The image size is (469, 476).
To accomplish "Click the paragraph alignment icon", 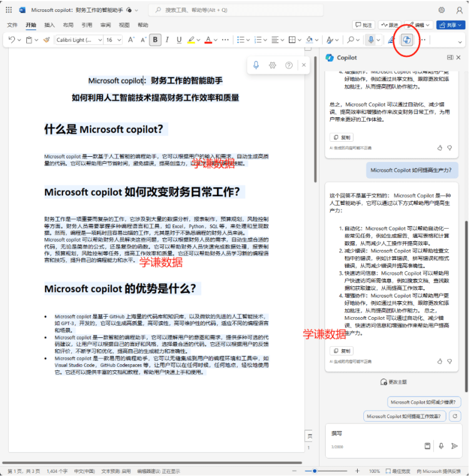I will tap(275, 40).
